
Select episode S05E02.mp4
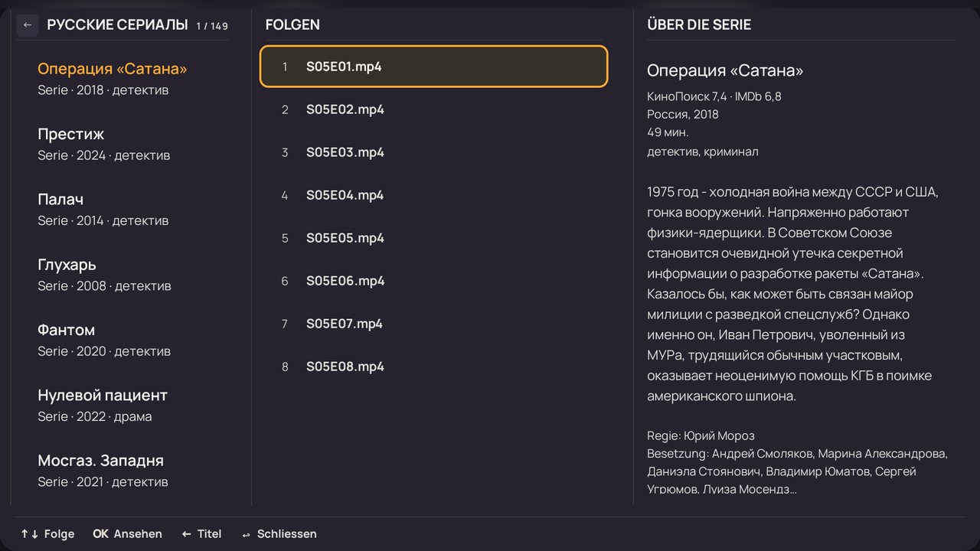434,109
